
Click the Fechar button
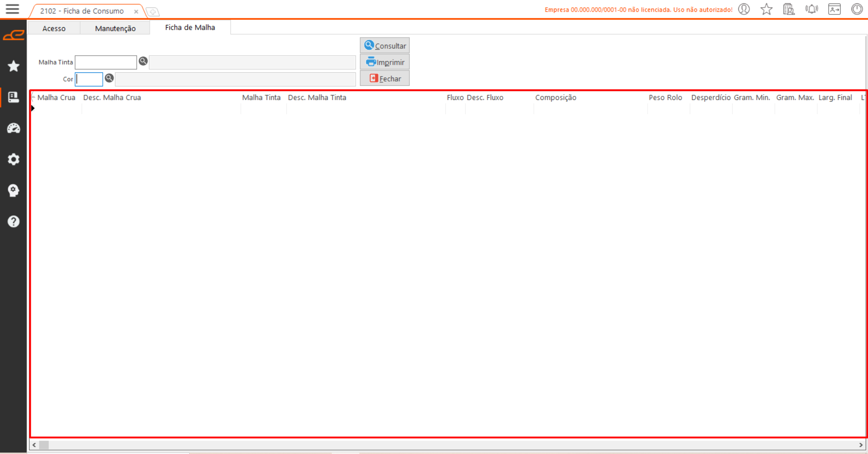(x=385, y=79)
